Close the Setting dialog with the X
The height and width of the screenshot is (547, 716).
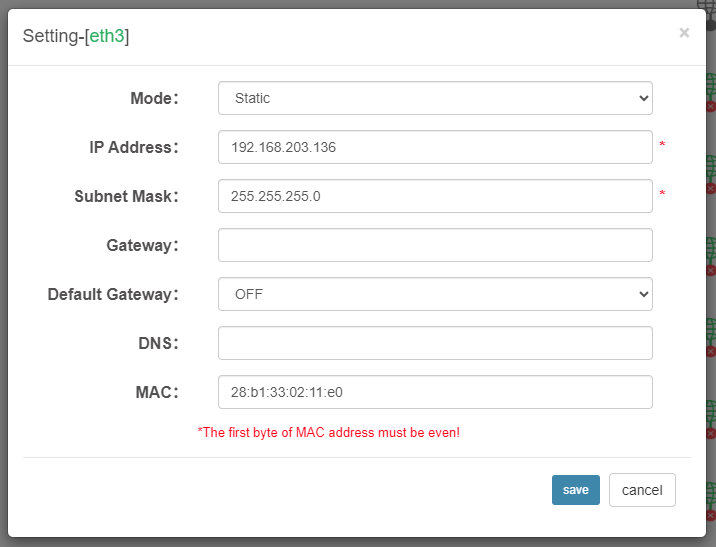[x=684, y=33]
